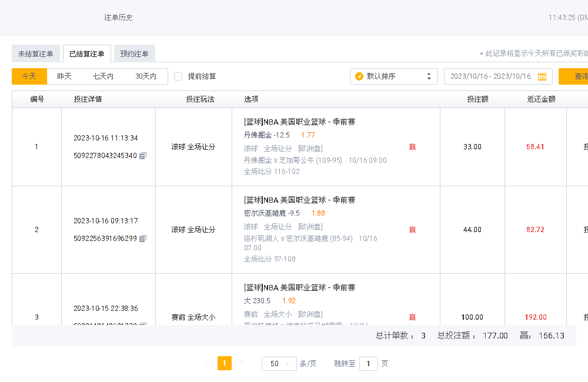This screenshot has width=588, height=382.
Task: Open the 已结算注单 tab
Action: click(x=86, y=54)
